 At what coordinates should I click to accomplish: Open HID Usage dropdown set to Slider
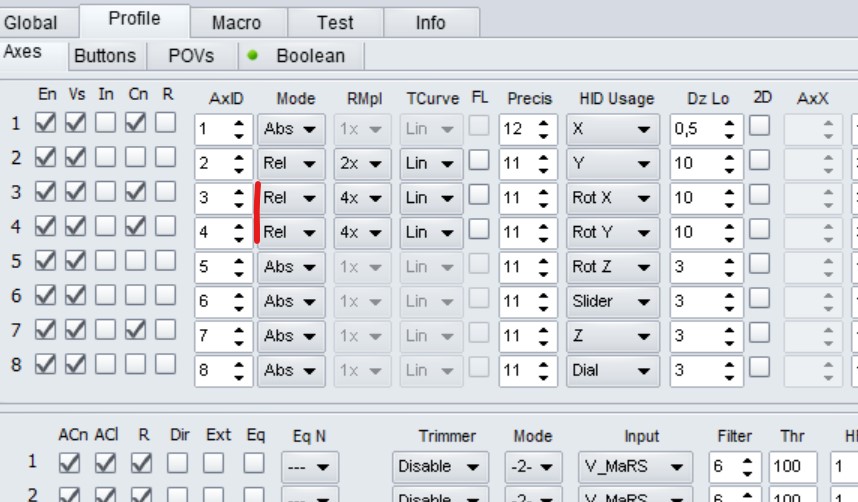click(612, 301)
